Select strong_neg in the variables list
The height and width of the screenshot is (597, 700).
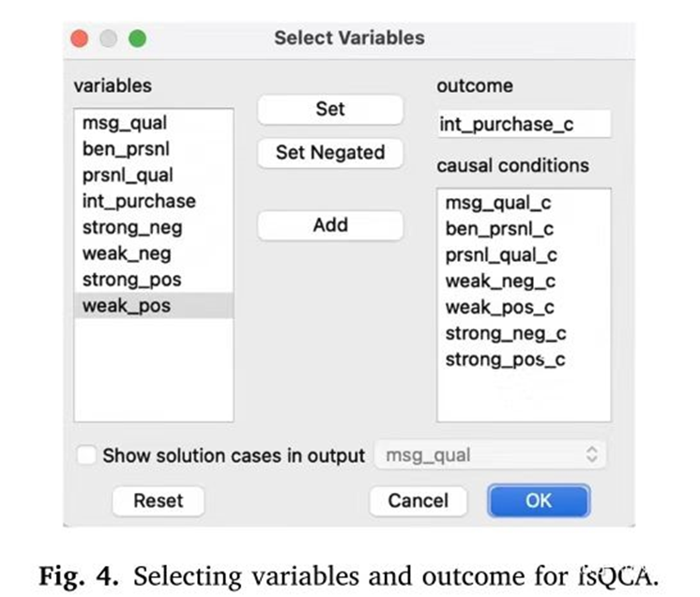[x=132, y=227]
